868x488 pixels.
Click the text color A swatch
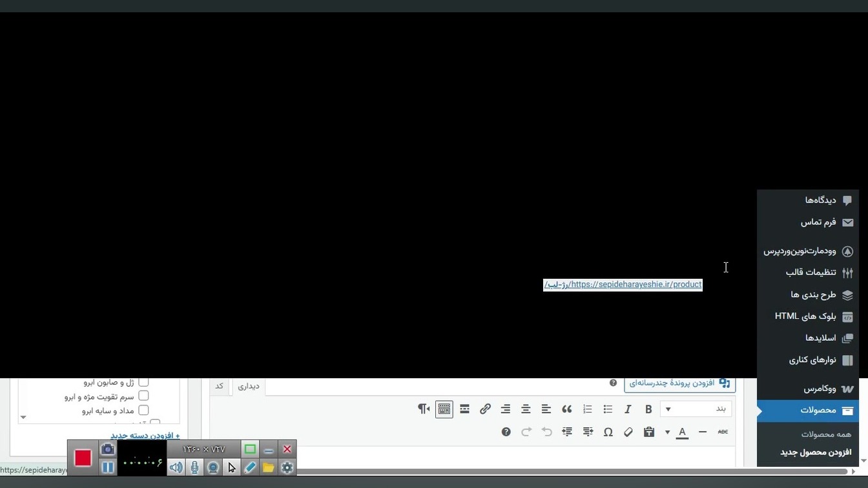tap(682, 432)
